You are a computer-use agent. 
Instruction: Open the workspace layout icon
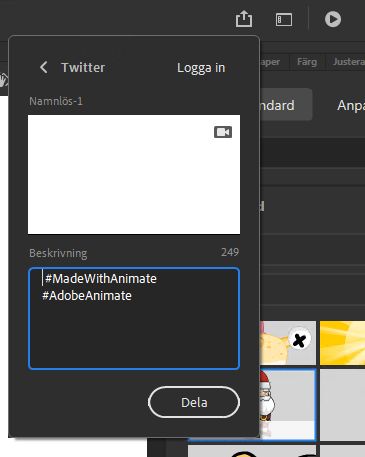click(x=284, y=19)
